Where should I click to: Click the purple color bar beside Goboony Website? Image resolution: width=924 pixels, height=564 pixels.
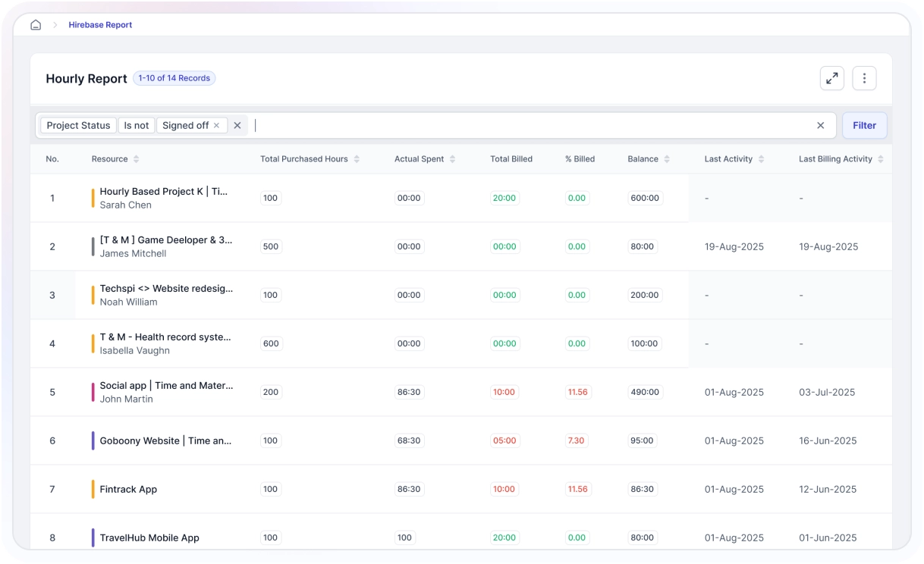point(93,440)
